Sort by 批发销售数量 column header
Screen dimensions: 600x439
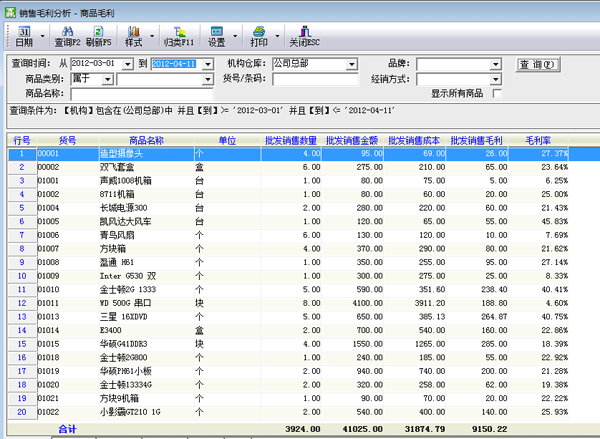pos(291,140)
